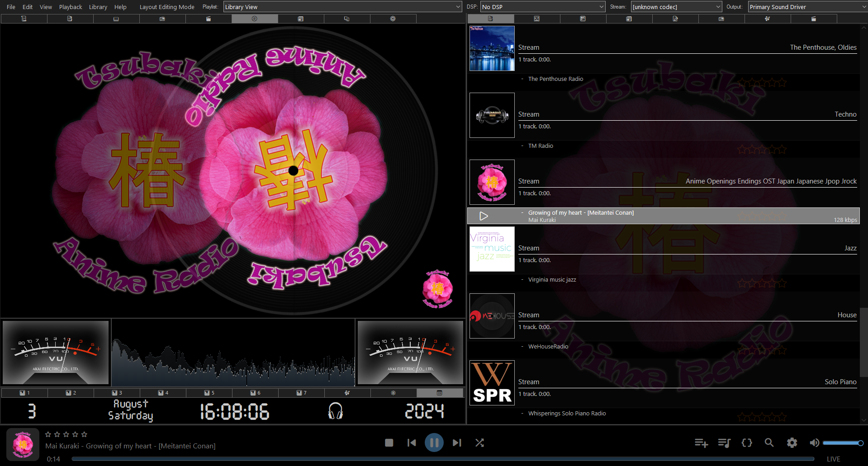Viewport: 868px width, 466px height.
Task: Switch to visualization tab 1
Action: point(24,393)
